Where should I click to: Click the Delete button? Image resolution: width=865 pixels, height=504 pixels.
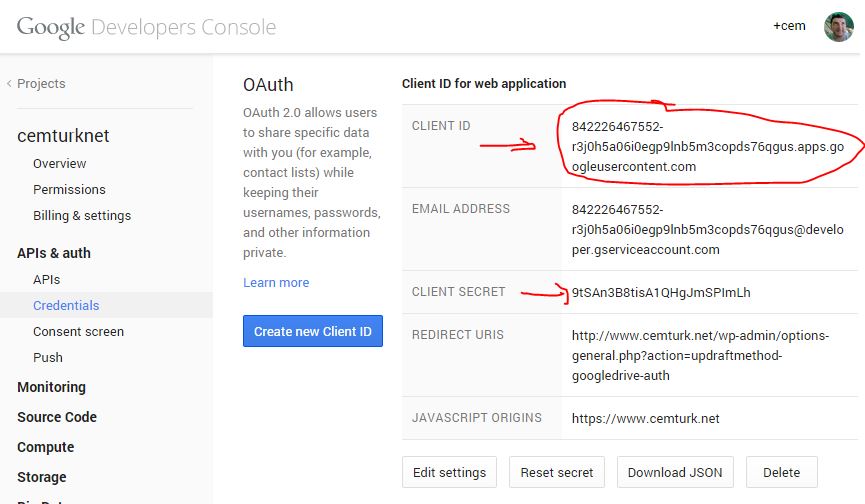coord(781,472)
